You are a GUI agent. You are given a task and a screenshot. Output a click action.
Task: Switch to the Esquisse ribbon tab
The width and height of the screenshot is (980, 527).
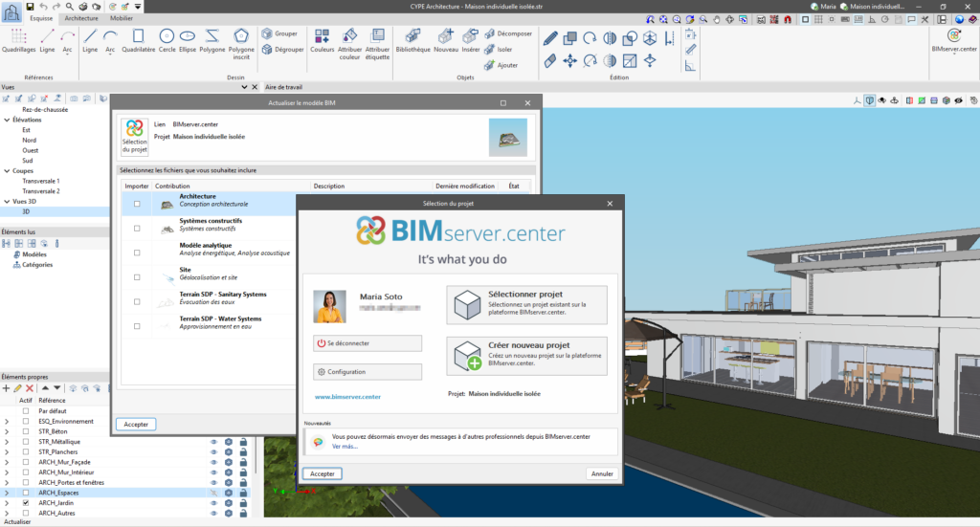pyautogui.click(x=41, y=18)
